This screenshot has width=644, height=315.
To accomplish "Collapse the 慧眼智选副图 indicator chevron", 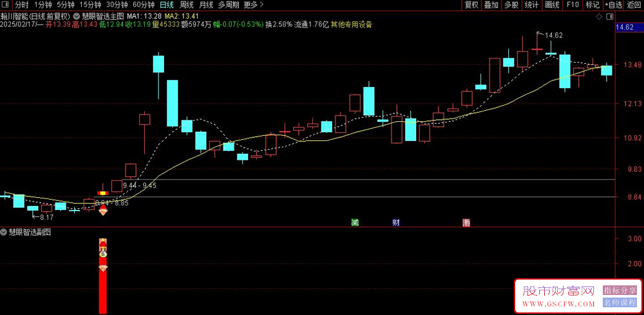I will click(4, 232).
